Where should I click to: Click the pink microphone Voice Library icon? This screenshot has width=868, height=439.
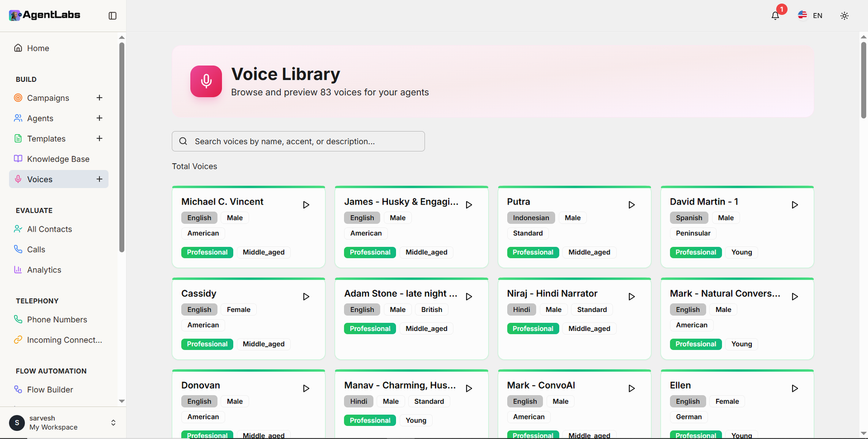(x=206, y=81)
